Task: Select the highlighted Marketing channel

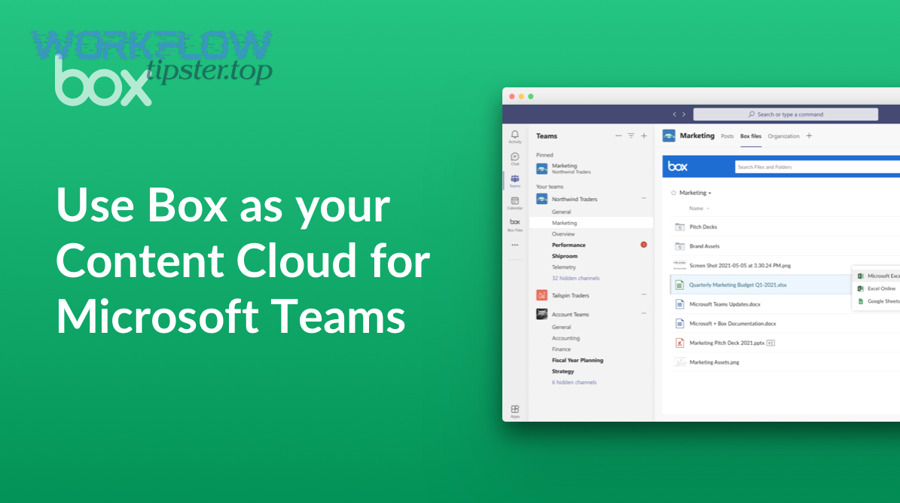Action: coord(591,223)
